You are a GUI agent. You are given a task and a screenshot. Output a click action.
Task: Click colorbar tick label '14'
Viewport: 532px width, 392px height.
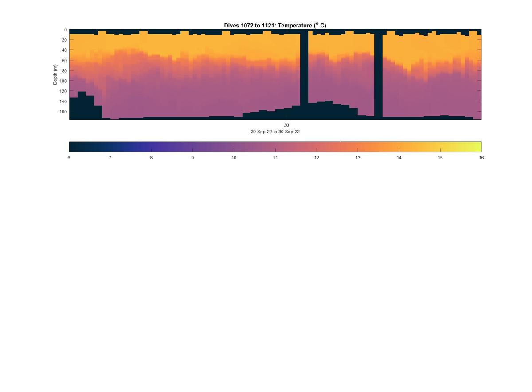point(399,158)
